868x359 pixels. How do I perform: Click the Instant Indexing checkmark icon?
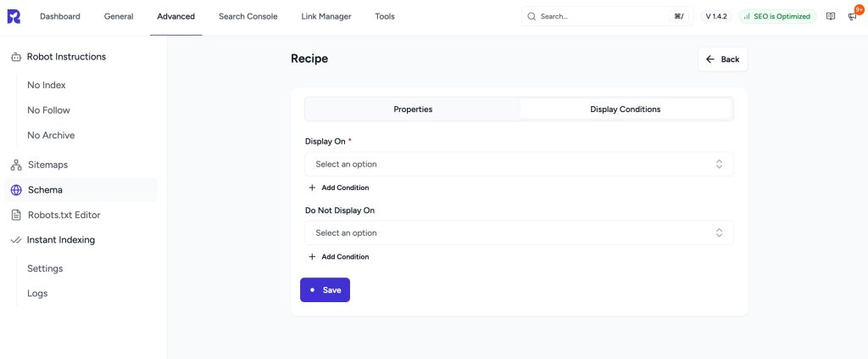(15, 240)
